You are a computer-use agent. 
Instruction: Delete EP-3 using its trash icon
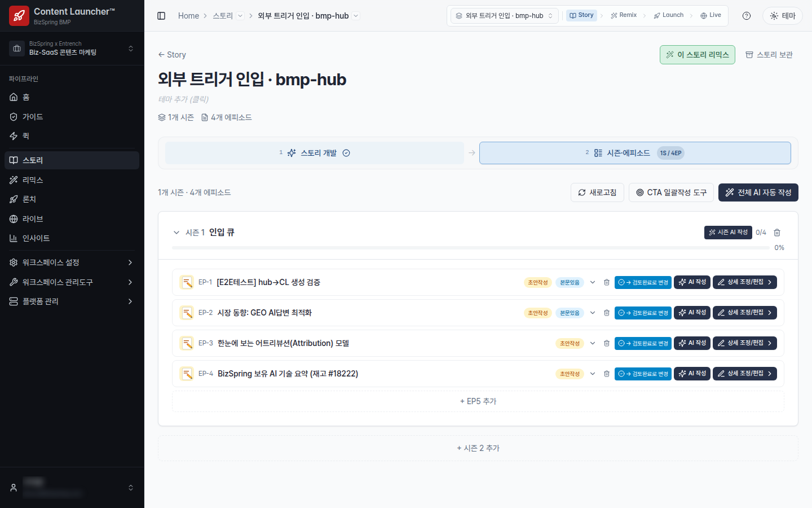coord(607,343)
